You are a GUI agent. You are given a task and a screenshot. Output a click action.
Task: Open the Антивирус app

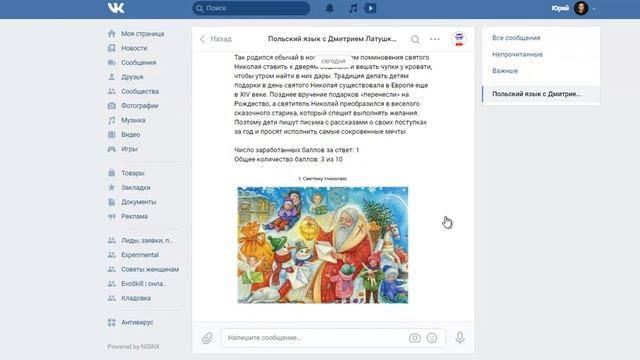tap(137, 322)
